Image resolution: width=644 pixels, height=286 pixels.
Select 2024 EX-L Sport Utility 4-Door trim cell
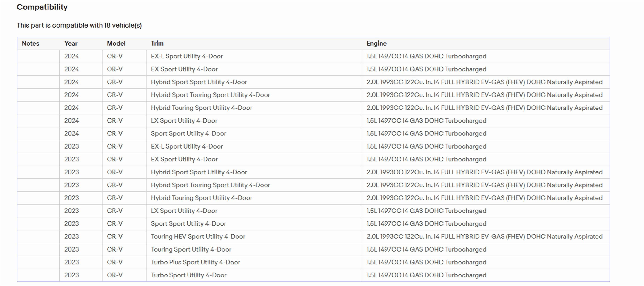click(x=254, y=56)
